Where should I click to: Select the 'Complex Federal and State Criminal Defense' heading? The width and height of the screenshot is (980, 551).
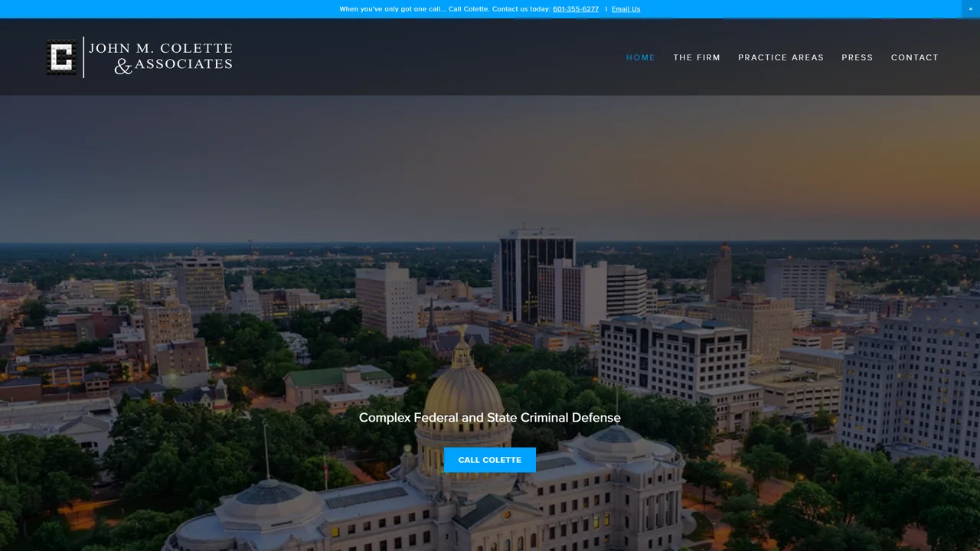490,418
